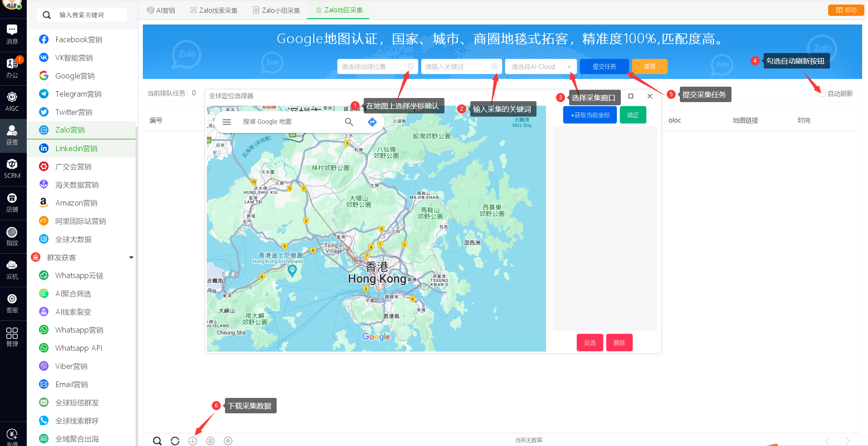Close the 全球定位选择器 dialog
Viewport: 868px width, 446px height.
(x=650, y=96)
